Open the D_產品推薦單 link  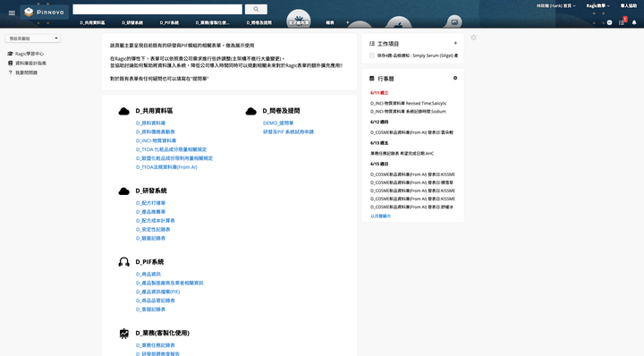151,212
